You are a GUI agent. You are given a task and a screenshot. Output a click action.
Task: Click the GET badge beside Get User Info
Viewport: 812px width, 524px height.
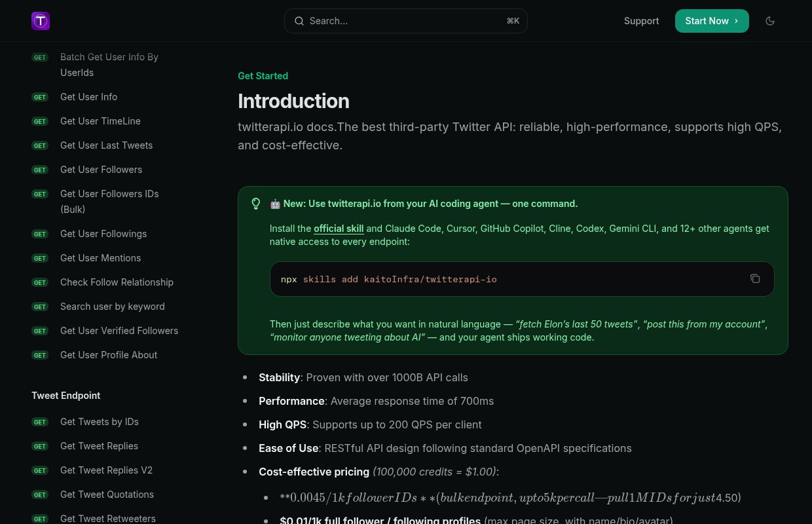point(40,97)
